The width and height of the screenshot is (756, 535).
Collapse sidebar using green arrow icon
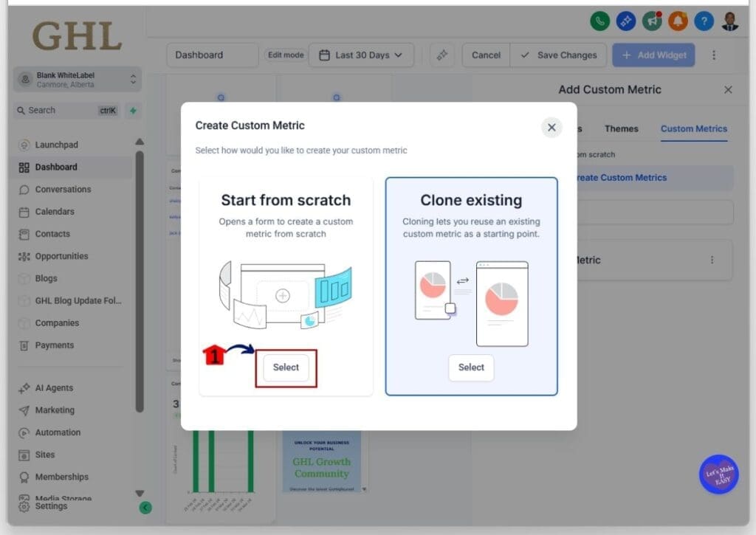145,507
